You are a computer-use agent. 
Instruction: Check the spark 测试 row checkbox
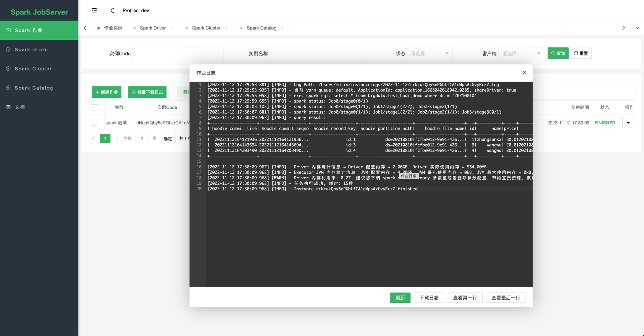(x=95, y=123)
